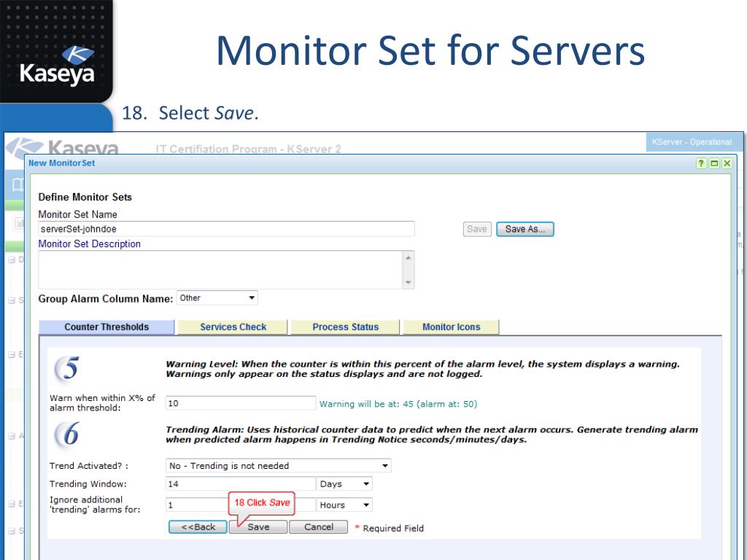Click into Monitor Set Description box
747x560 pixels.
click(226, 270)
